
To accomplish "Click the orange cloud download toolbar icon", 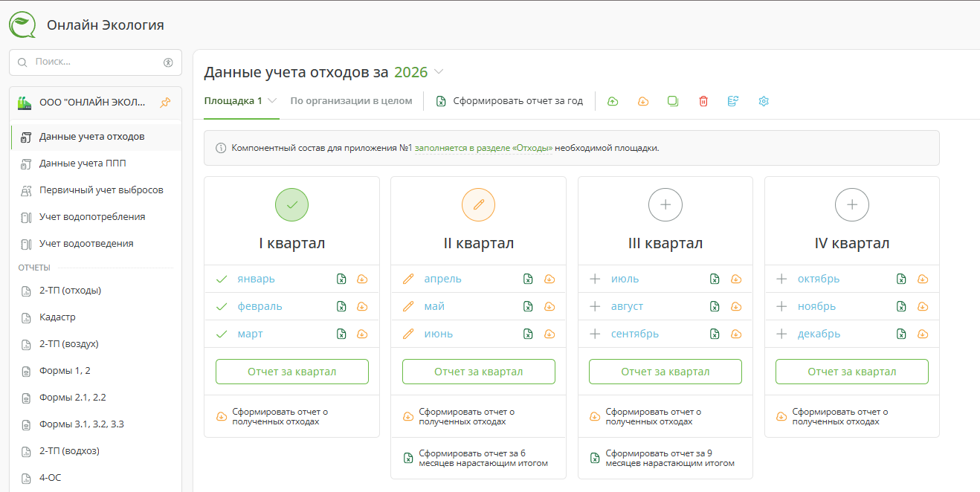I will [x=643, y=101].
